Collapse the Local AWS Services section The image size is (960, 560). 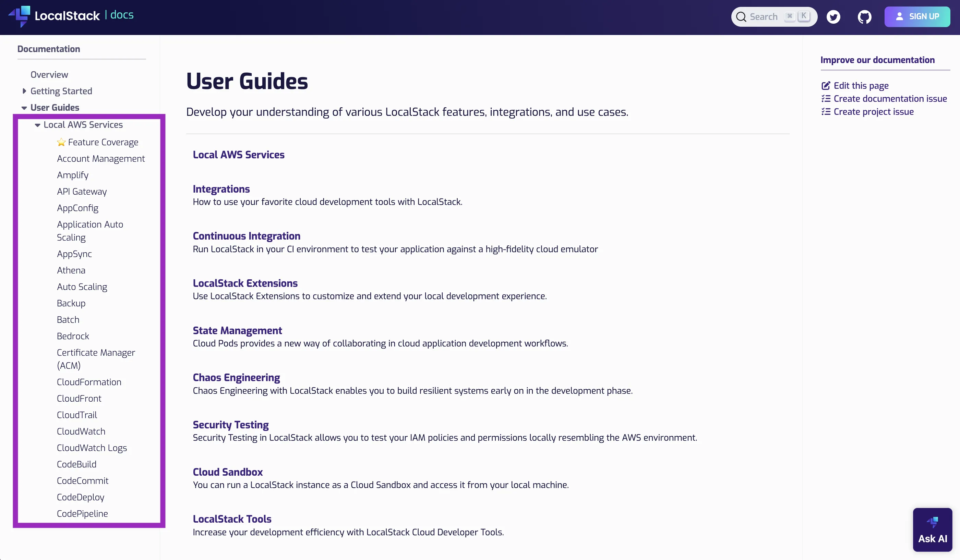coord(37,125)
